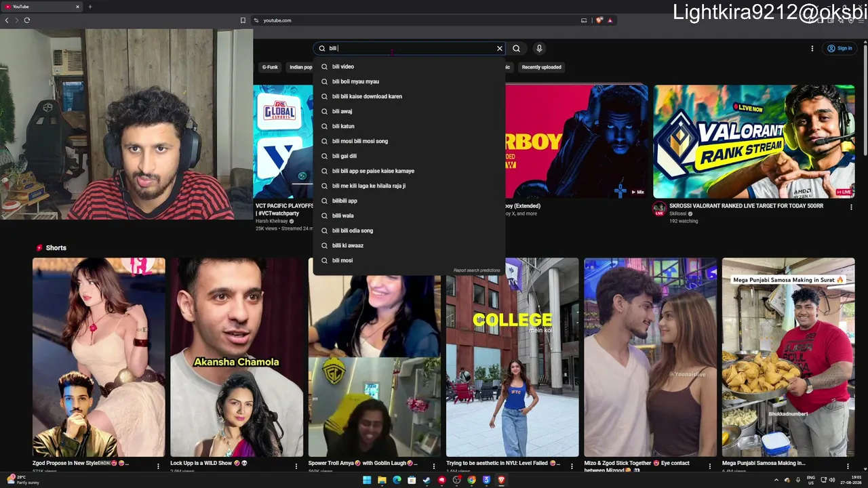
Task: Open options for Spower Troll Amya short
Action: point(434,466)
